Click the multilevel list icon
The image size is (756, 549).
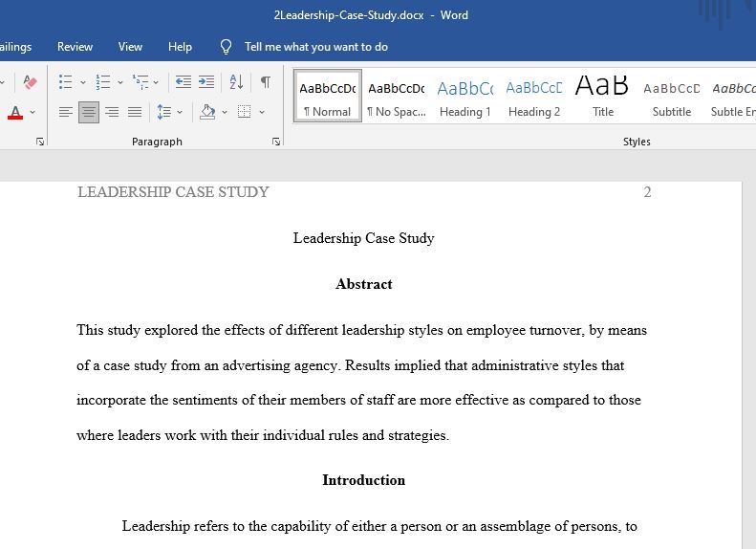(140, 82)
